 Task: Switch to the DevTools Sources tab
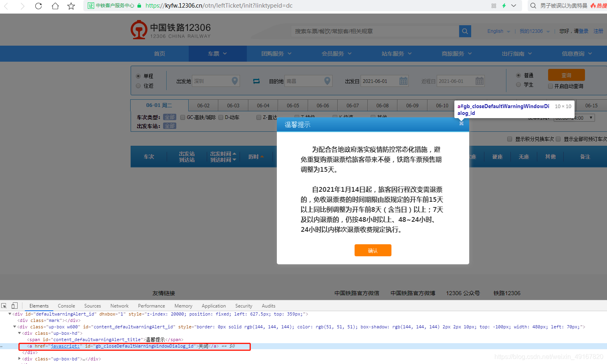(x=93, y=306)
